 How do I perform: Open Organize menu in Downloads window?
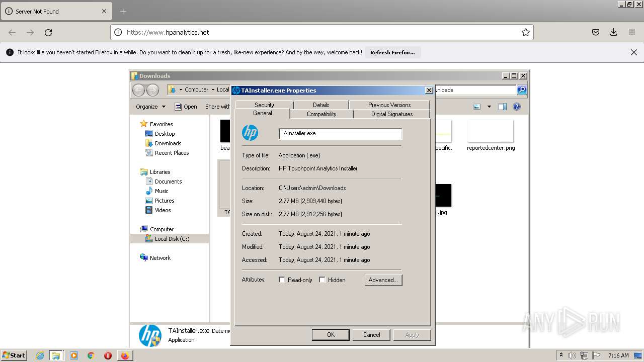(150, 107)
